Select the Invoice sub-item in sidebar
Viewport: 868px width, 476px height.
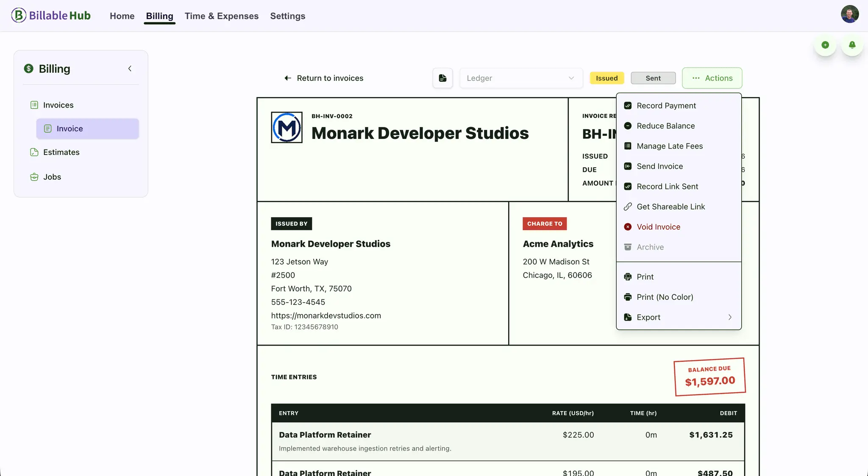tap(87, 129)
